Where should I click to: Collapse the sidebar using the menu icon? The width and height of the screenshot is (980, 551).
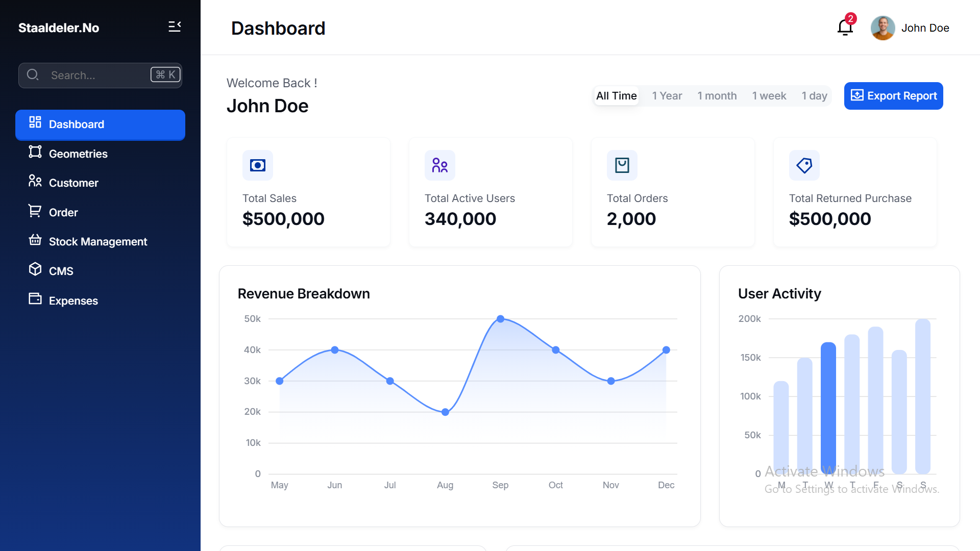tap(175, 27)
